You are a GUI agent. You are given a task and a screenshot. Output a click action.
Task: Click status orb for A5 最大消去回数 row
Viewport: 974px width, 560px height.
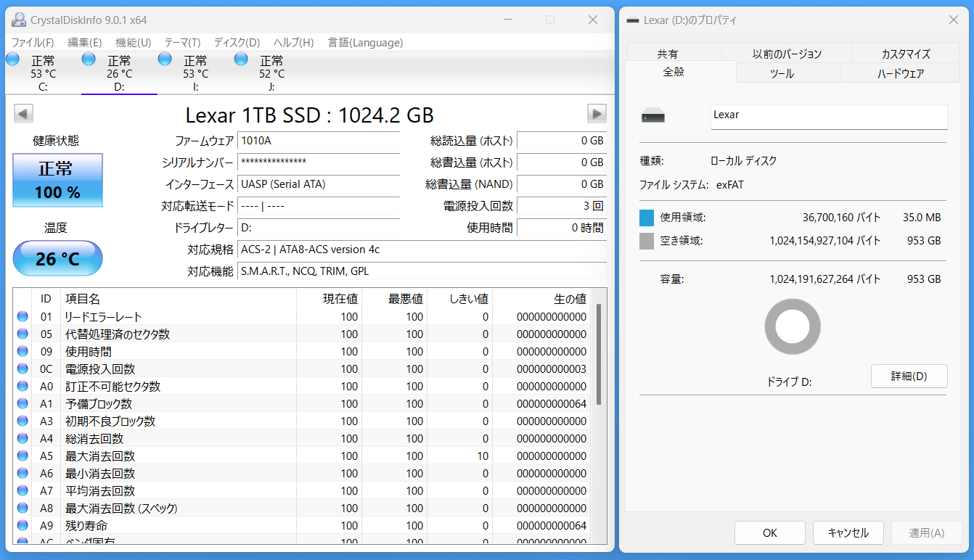22,456
